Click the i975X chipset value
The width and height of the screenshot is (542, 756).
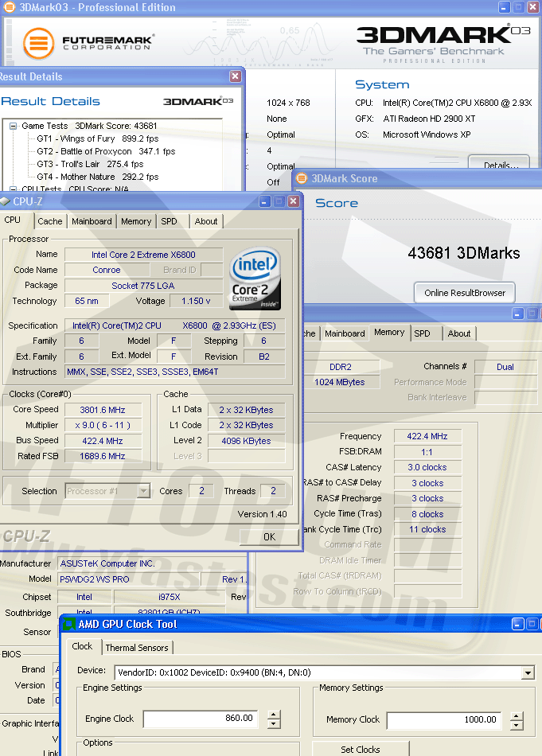(x=170, y=597)
